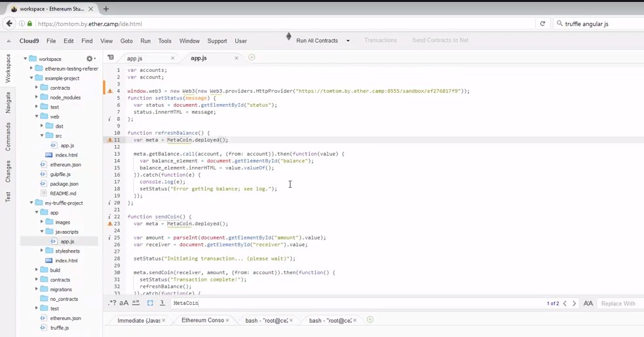Toggle regular expression search option

pyautogui.click(x=112, y=303)
